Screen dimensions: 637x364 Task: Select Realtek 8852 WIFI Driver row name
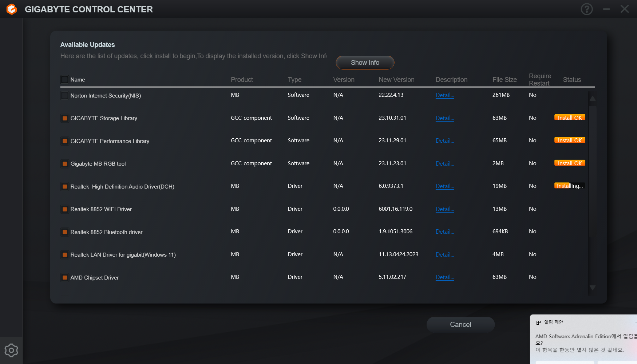click(101, 209)
